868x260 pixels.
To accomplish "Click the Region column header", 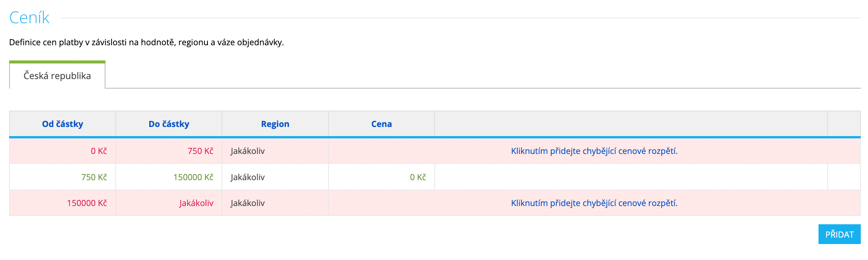I will pos(275,124).
